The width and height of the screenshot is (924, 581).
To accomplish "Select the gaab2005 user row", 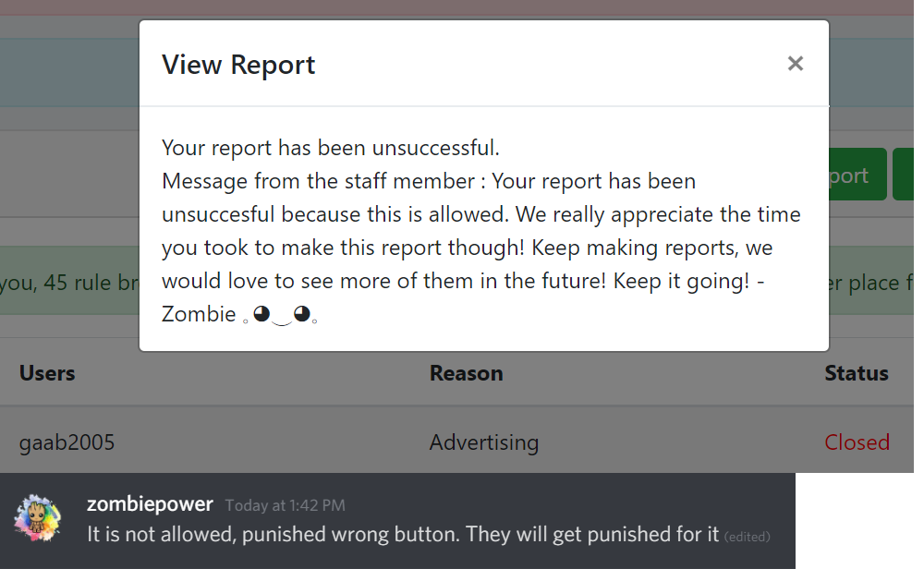I will pyautogui.click(x=456, y=442).
